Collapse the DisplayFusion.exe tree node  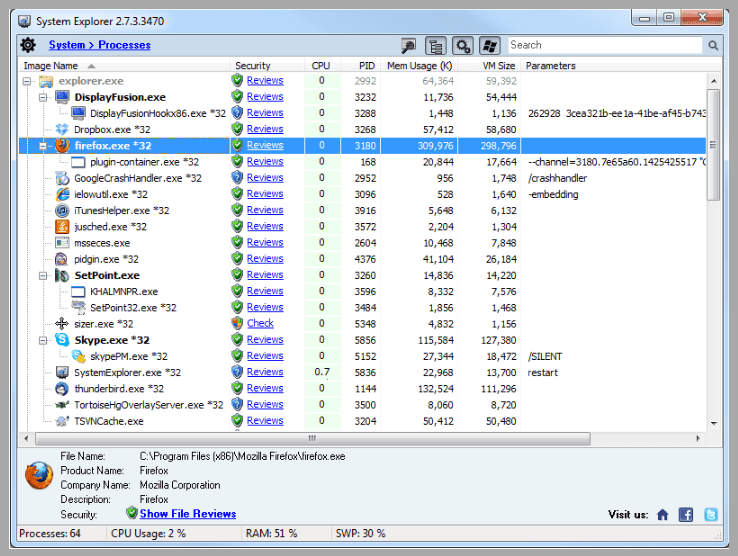point(44,97)
